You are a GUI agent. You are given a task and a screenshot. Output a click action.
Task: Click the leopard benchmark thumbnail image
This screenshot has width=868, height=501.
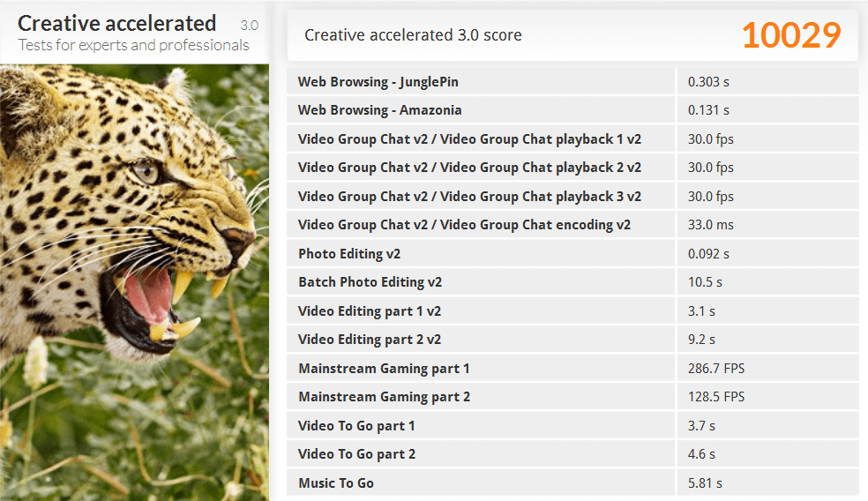(x=134, y=282)
